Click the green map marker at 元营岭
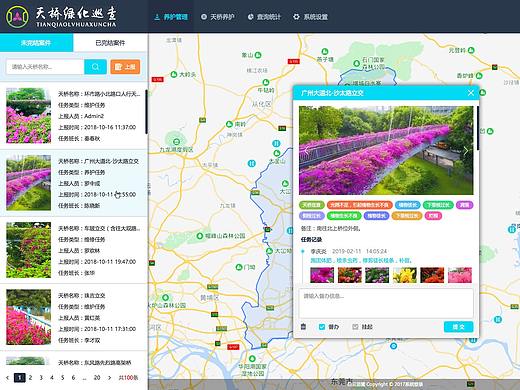The width and height of the screenshot is (520, 390). (x=471, y=50)
